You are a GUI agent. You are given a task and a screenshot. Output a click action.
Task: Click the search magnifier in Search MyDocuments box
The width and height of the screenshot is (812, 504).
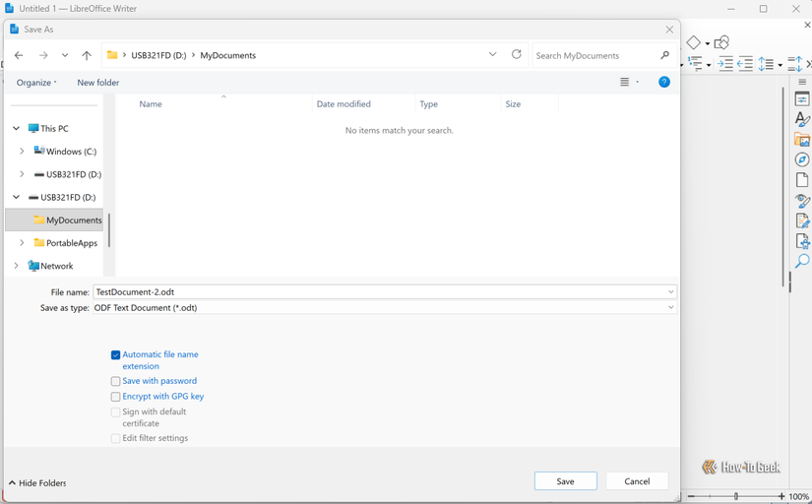[x=665, y=55]
